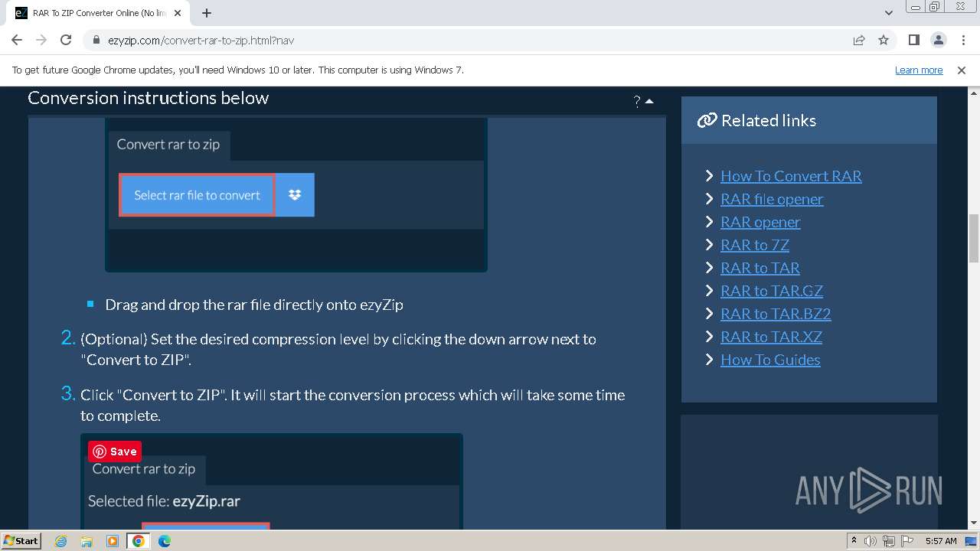This screenshot has height=551, width=980.
Task: Open RAR to TAR.XZ link
Action: pos(771,337)
